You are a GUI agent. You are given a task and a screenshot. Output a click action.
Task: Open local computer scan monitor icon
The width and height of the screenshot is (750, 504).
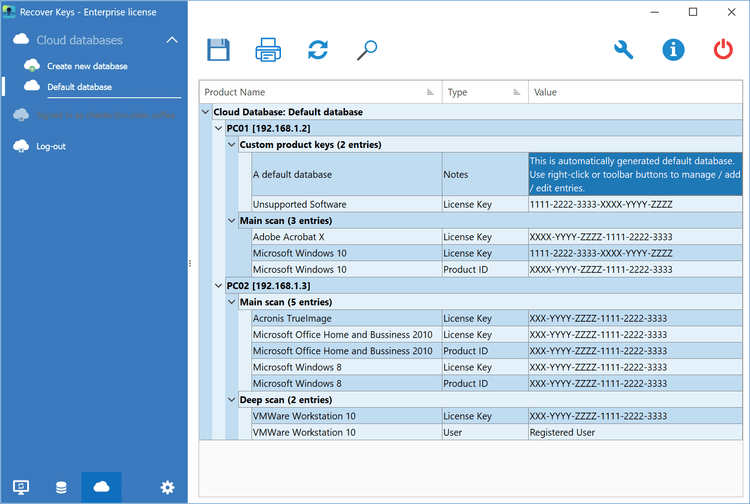[21, 487]
